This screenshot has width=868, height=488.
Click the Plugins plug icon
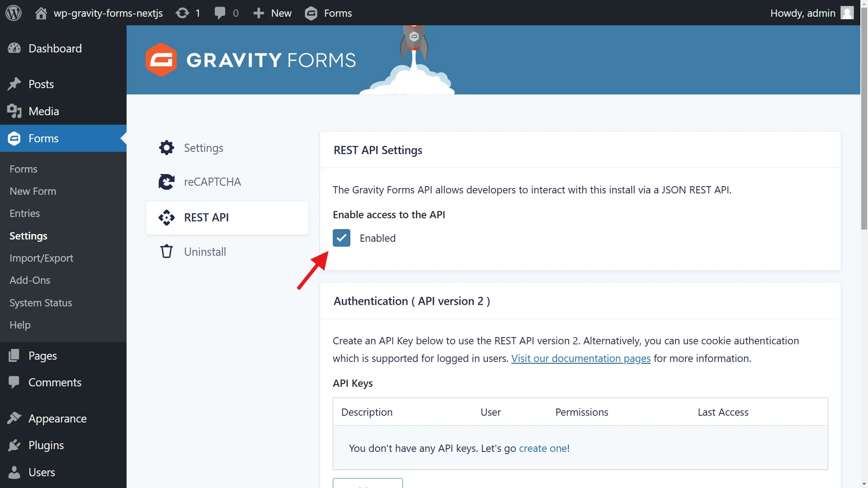click(x=14, y=445)
